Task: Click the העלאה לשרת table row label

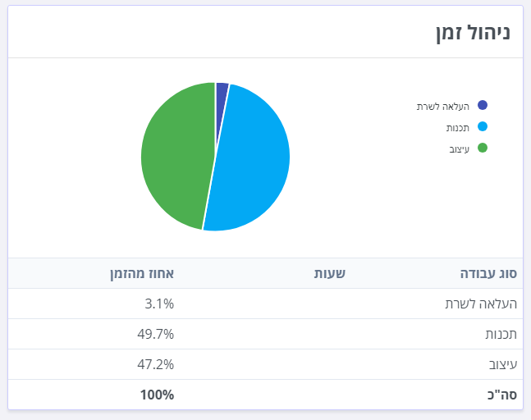Action: coord(481,304)
